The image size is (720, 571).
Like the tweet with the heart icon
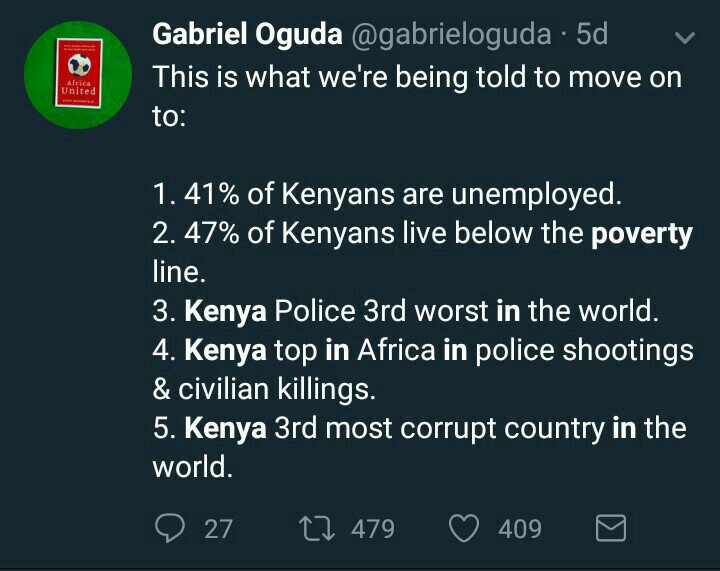click(464, 527)
